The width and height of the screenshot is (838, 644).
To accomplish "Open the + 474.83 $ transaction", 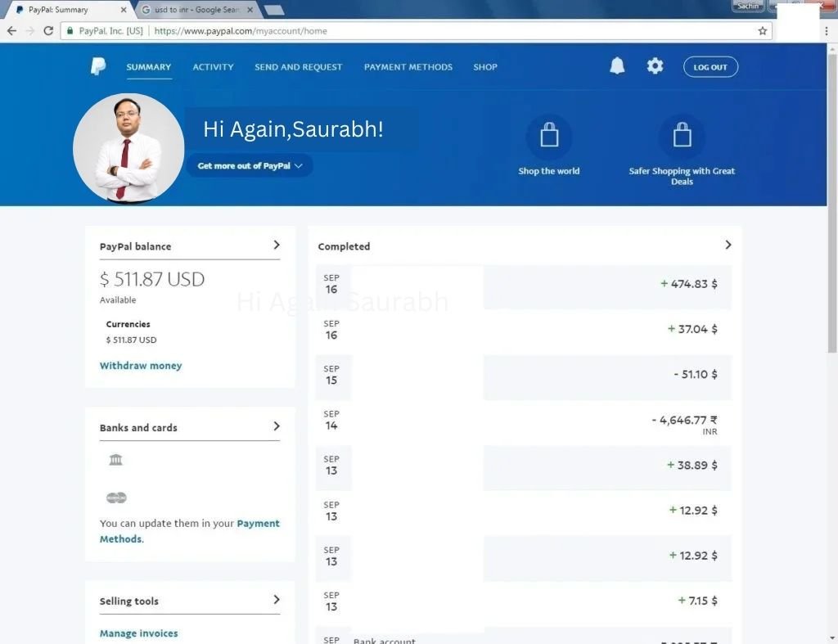I will [x=524, y=287].
